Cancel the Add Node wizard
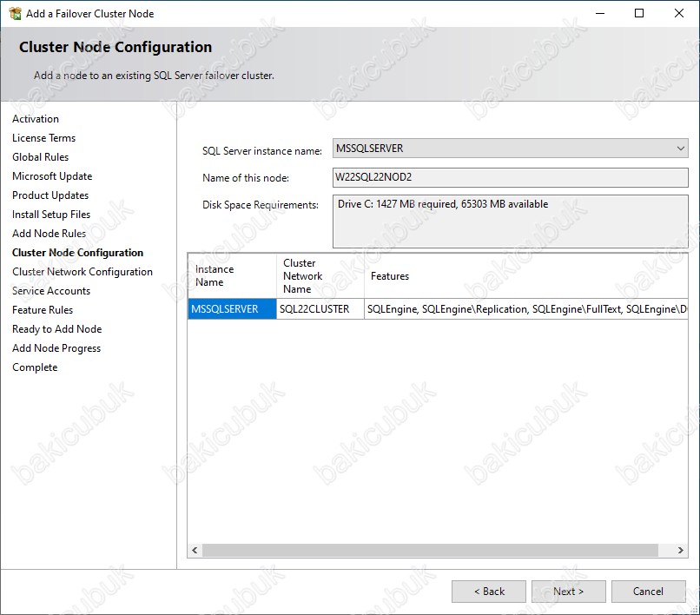This screenshot has width=700, height=615. click(648, 592)
